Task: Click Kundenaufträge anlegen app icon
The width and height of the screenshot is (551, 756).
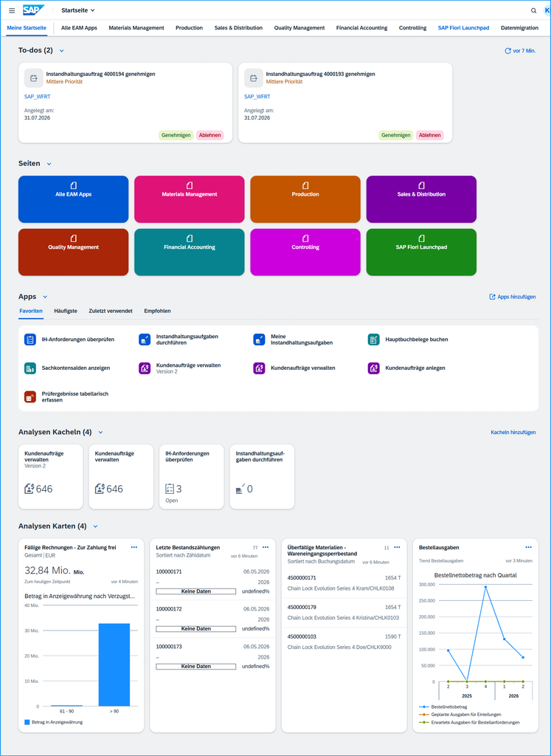Action: (373, 368)
